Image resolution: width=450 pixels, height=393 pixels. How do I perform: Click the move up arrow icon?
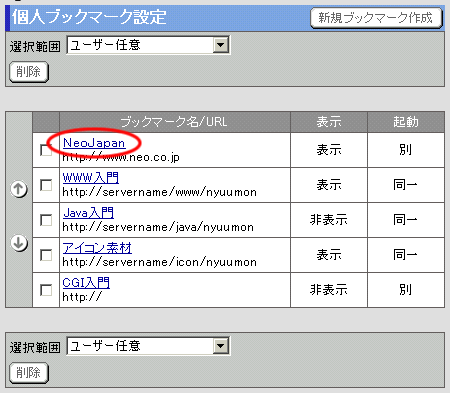[x=19, y=189]
